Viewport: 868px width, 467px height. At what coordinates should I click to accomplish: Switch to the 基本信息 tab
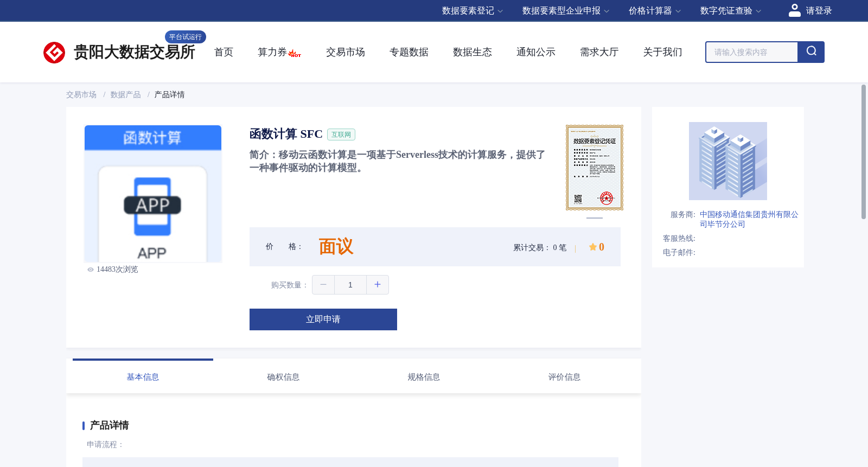pyautogui.click(x=143, y=377)
